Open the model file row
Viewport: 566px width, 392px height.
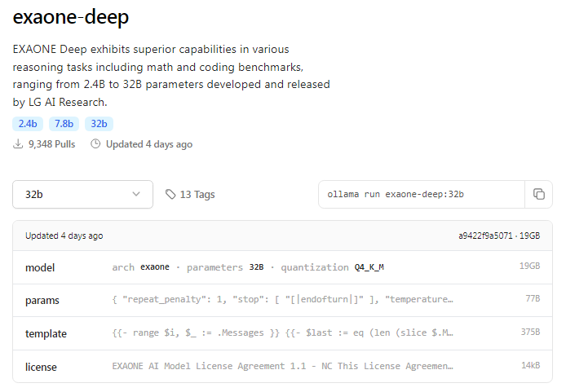[x=283, y=267]
